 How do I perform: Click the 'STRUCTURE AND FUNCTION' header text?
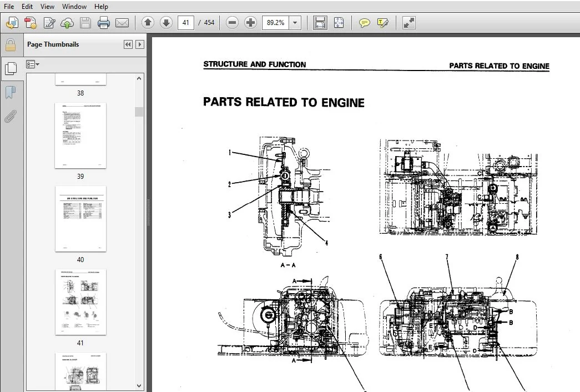coord(255,64)
